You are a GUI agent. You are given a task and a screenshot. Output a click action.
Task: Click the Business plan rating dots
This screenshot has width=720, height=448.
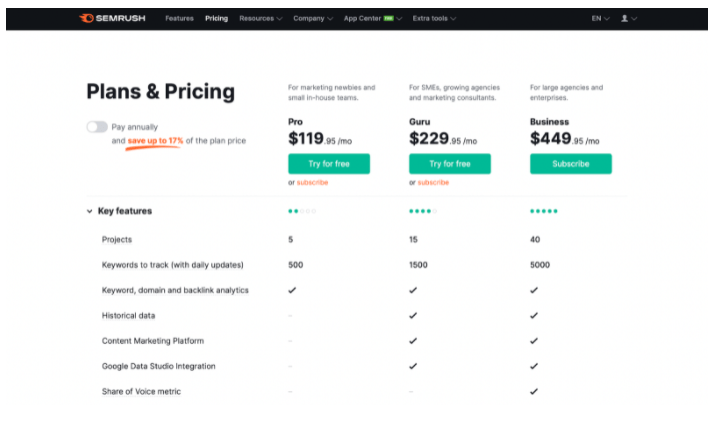[x=544, y=211]
